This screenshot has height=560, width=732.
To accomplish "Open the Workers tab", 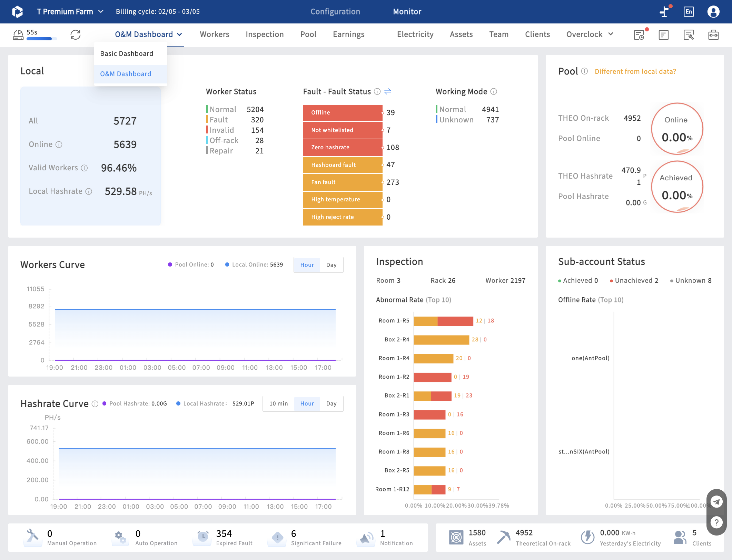I will (x=215, y=34).
